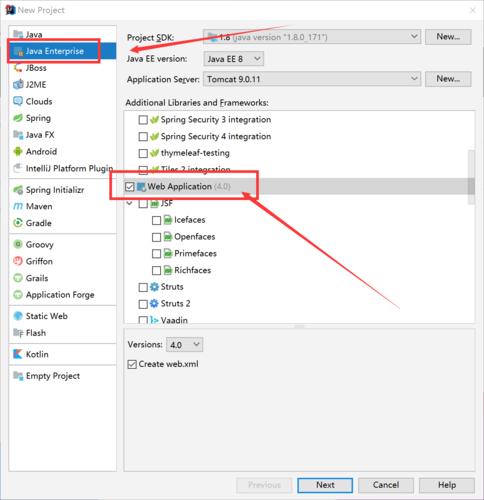
Task: Select the Kotlin icon
Action: [18, 354]
